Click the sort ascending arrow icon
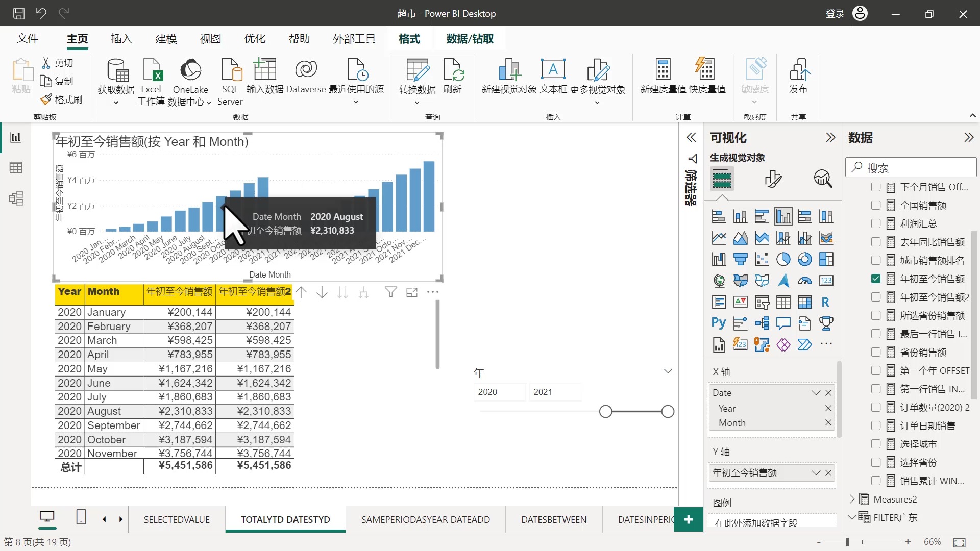Image resolution: width=980 pixels, height=551 pixels. 302,292
